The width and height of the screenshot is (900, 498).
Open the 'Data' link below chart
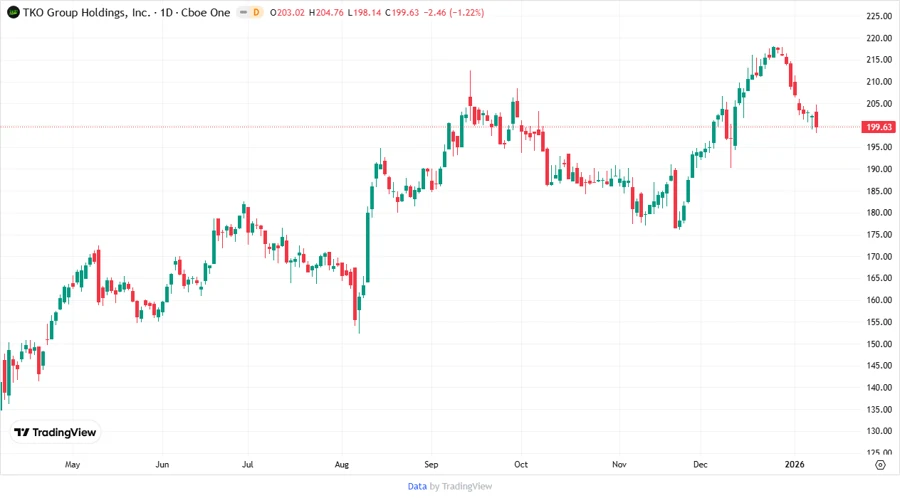click(417, 487)
